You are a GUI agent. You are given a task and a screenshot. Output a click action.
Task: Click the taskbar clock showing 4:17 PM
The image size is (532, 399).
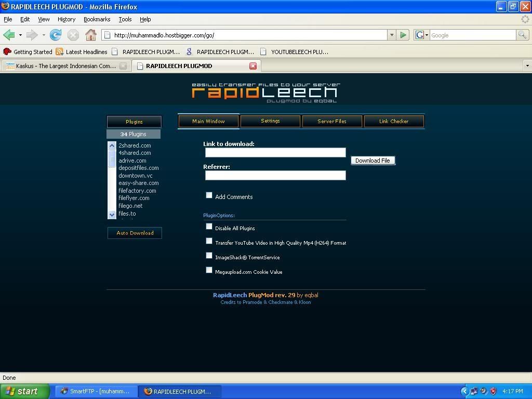click(513, 391)
